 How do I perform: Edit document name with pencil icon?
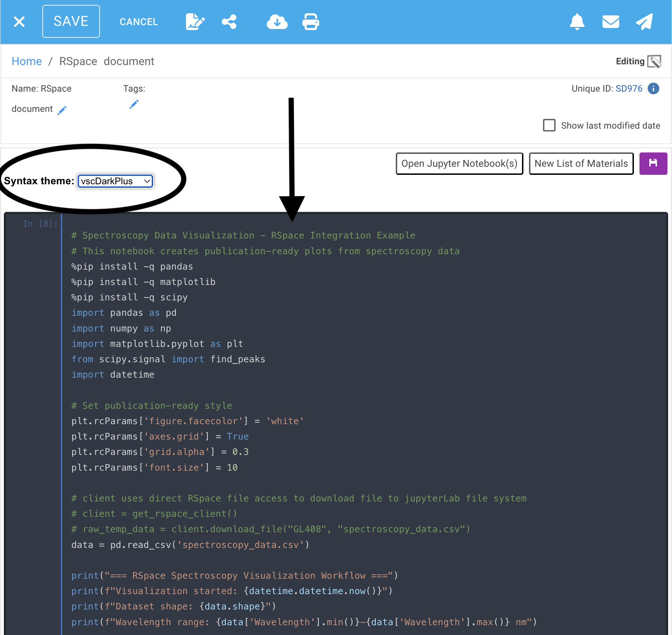(62, 110)
